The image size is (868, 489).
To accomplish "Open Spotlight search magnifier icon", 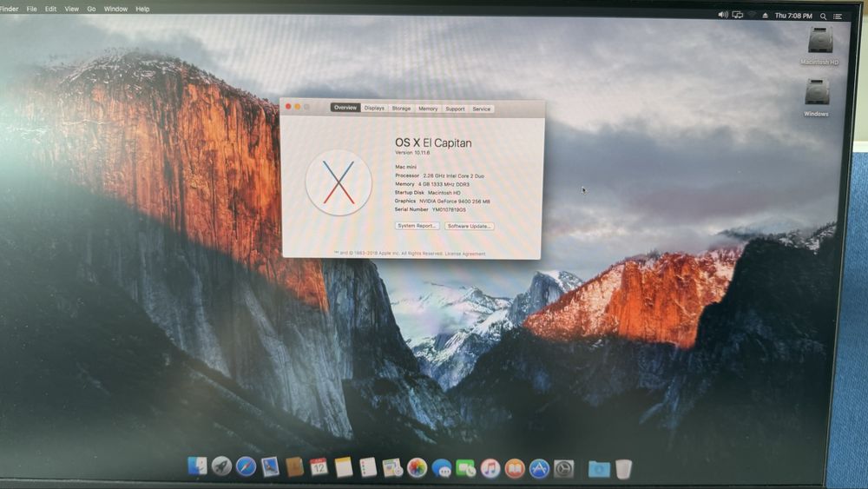I will click(x=823, y=16).
